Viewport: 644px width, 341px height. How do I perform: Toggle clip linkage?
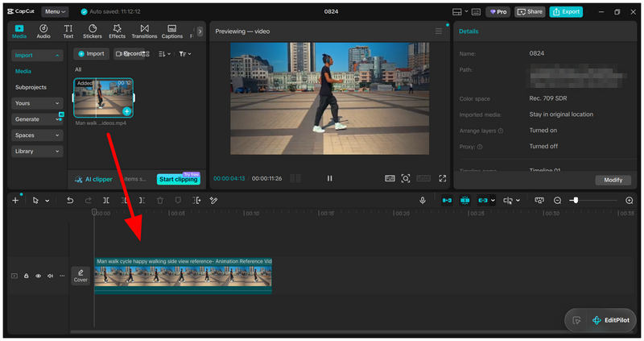pyautogui.click(x=482, y=200)
